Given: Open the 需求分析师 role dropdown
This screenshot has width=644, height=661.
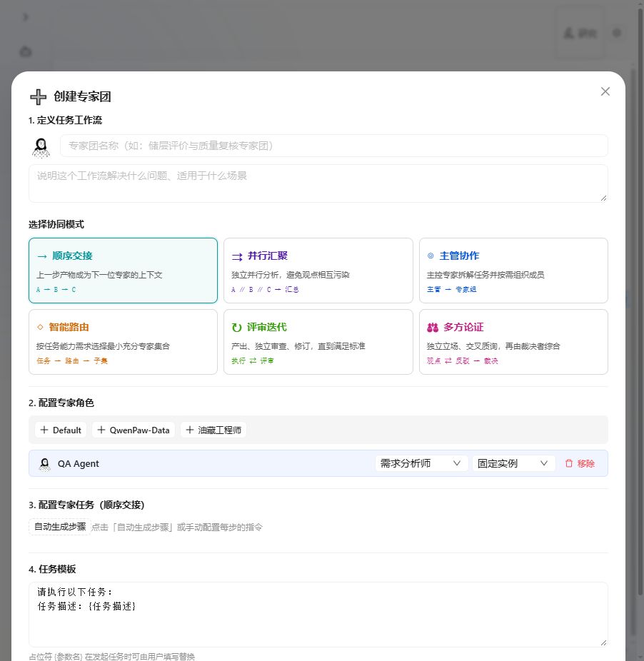Looking at the screenshot, I should tap(421, 463).
